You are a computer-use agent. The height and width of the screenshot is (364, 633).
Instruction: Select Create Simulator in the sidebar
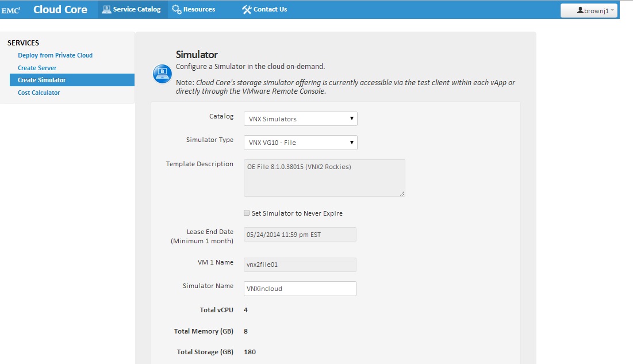coord(72,80)
